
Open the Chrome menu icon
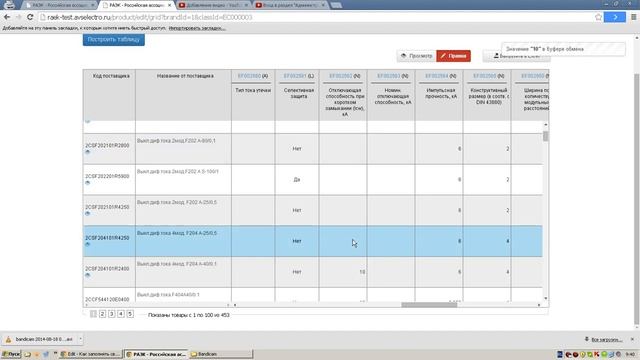[633, 17]
